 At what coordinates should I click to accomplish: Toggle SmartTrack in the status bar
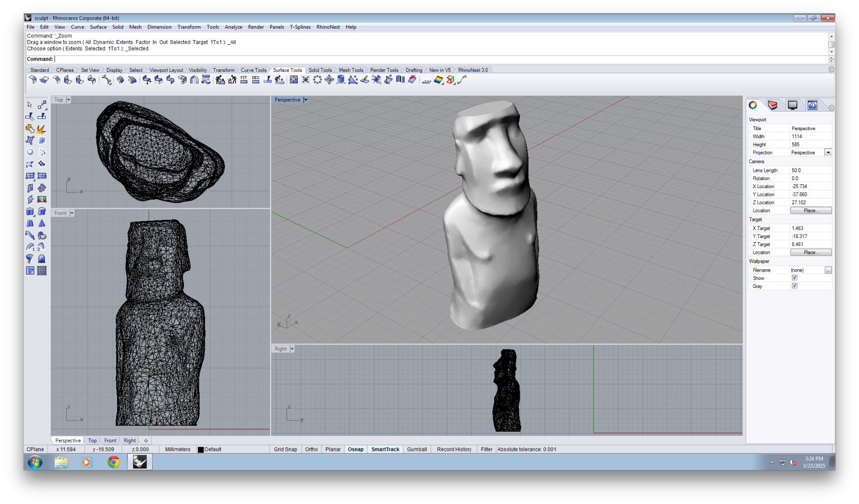pos(385,449)
